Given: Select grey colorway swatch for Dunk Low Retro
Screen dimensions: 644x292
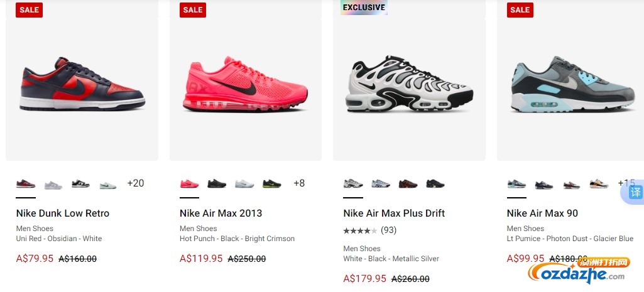Looking at the screenshot, I should click(x=53, y=185).
